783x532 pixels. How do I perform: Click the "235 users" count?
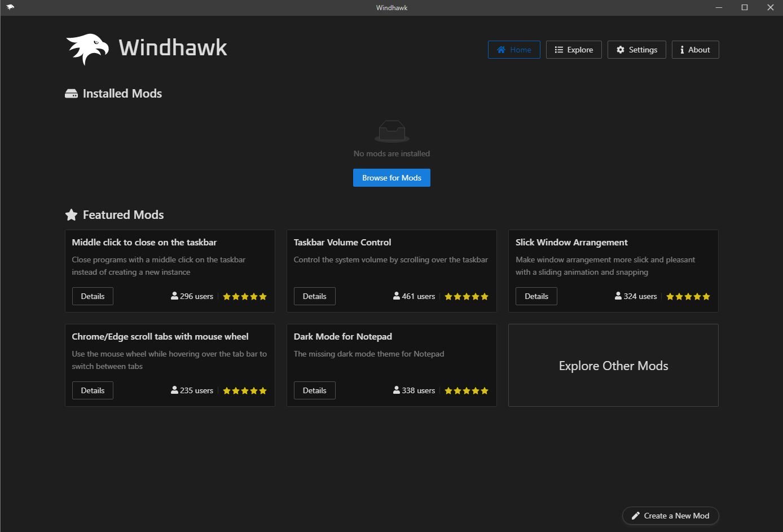point(192,390)
